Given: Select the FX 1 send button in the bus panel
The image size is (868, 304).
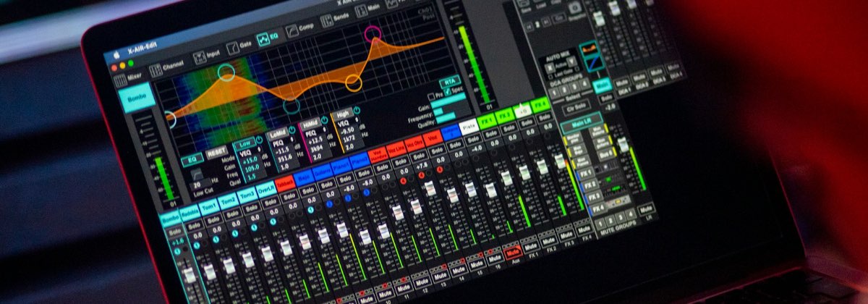Looking at the screenshot, I should click(588, 173).
